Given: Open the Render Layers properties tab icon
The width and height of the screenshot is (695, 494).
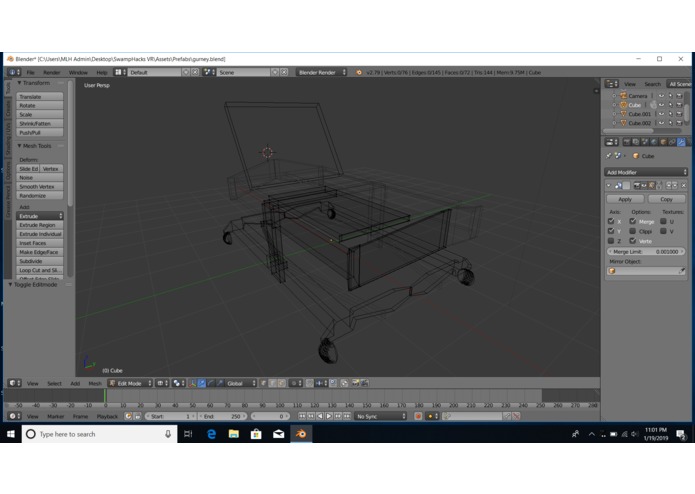Looking at the screenshot, I should tap(636, 142).
